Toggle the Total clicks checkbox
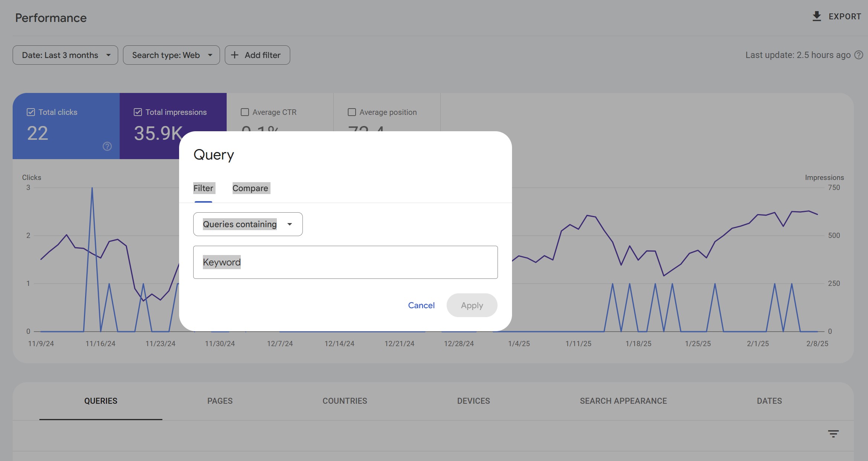The image size is (868, 461). coord(31,112)
